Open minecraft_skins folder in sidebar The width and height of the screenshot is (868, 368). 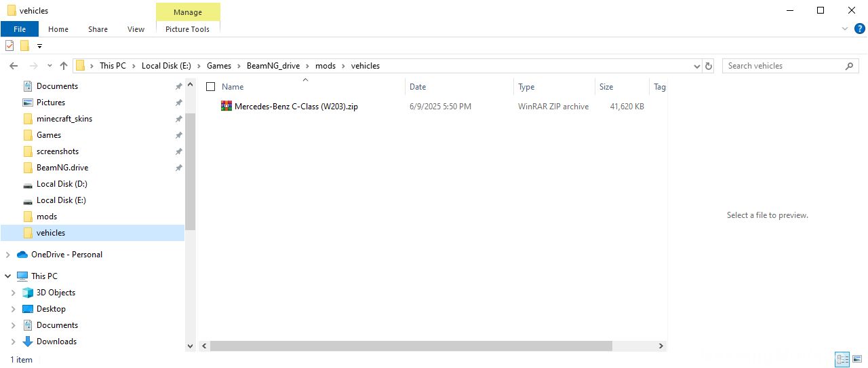coord(64,119)
